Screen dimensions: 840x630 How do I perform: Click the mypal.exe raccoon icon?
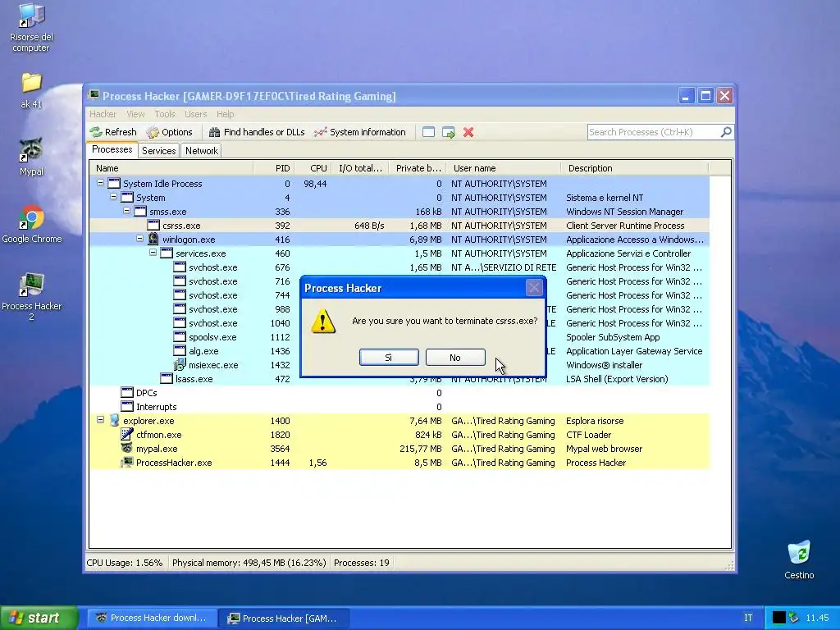point(127,449)
